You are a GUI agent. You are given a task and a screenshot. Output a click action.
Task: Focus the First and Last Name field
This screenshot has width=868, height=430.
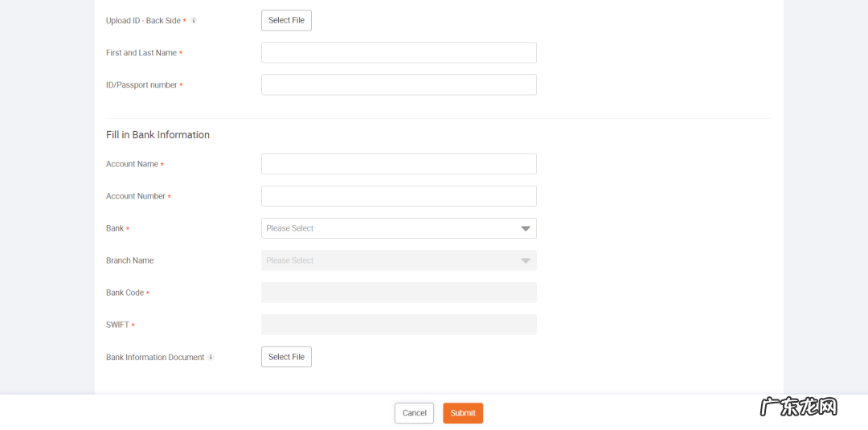coord(399,53)
